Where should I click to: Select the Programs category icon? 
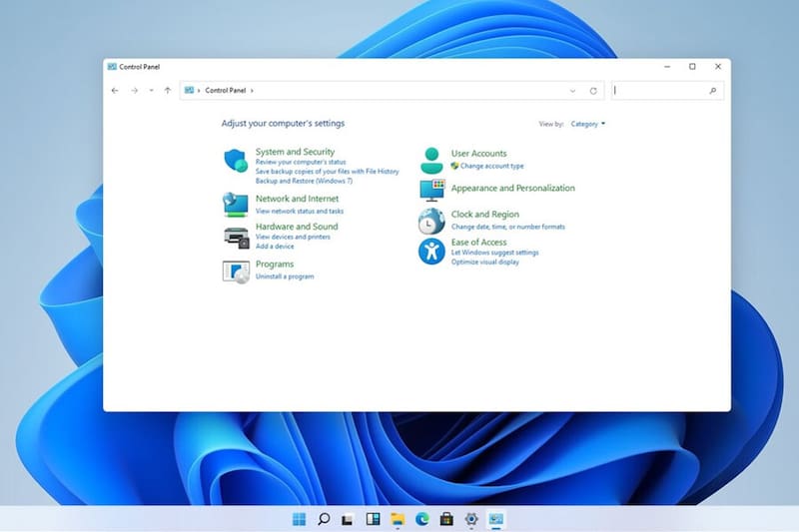(x=235, y=270)
